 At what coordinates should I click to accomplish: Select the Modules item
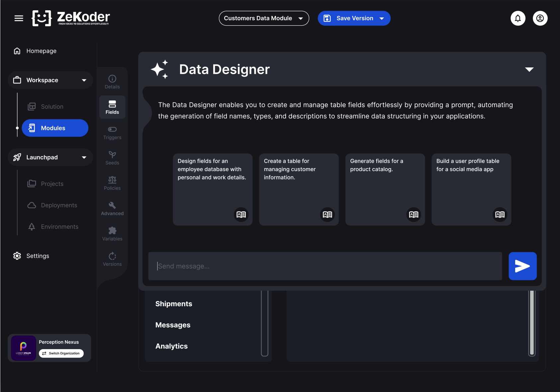55,128
